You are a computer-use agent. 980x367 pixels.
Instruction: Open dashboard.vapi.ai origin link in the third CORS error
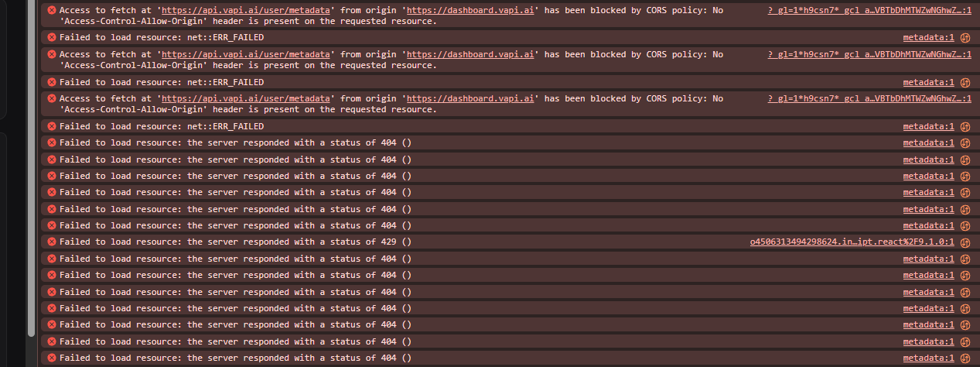click(x=470, y=98)
